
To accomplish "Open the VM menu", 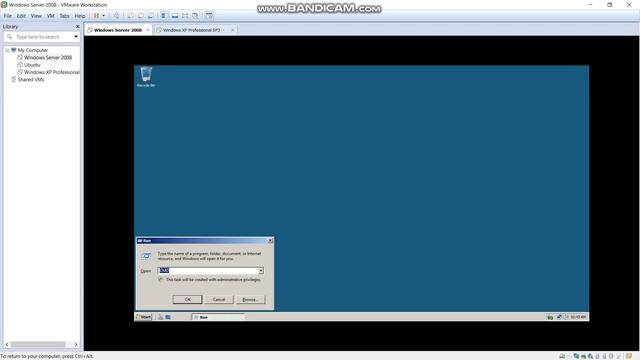I will (x=51, y=16).
